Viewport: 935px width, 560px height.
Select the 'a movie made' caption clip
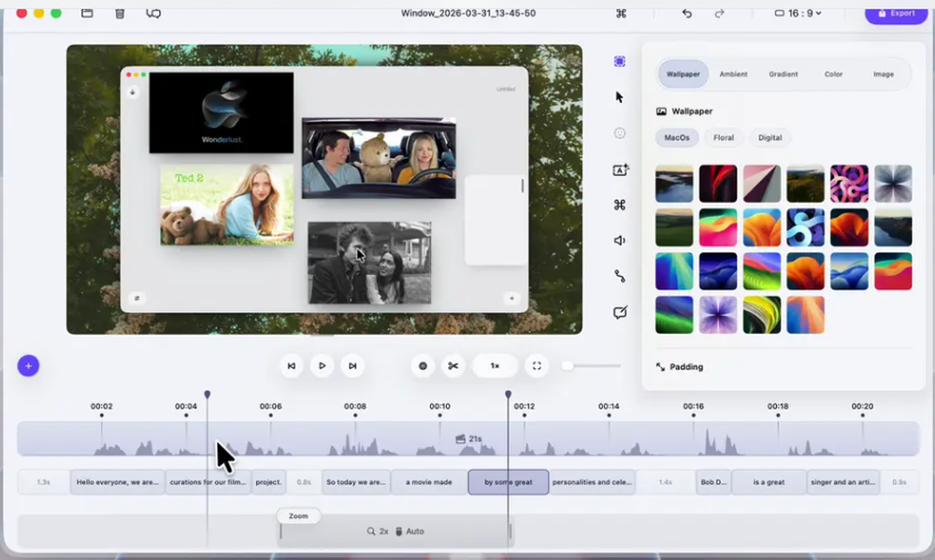click(x=429, y=481)
